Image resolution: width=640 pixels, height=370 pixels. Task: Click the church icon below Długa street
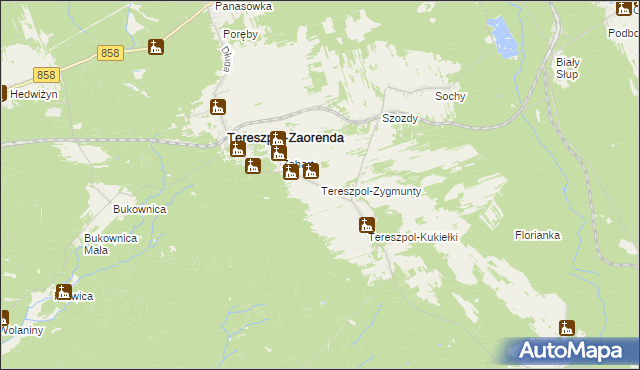218,107
